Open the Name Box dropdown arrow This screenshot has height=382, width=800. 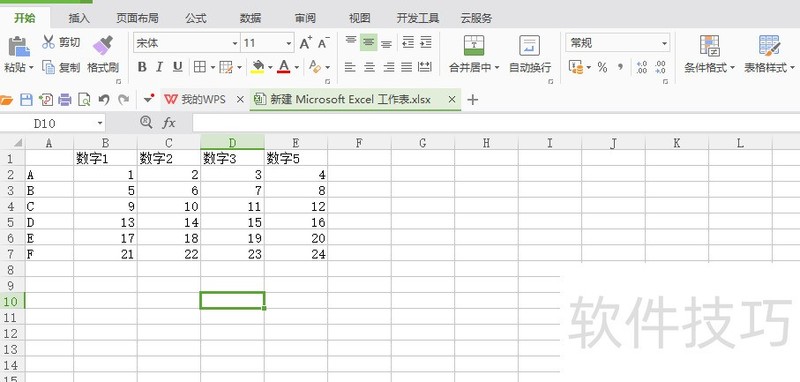tap(99, 123)
